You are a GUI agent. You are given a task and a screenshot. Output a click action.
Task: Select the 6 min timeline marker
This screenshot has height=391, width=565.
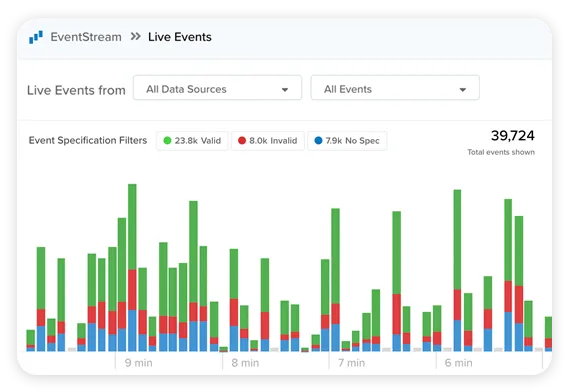point(458,363)
